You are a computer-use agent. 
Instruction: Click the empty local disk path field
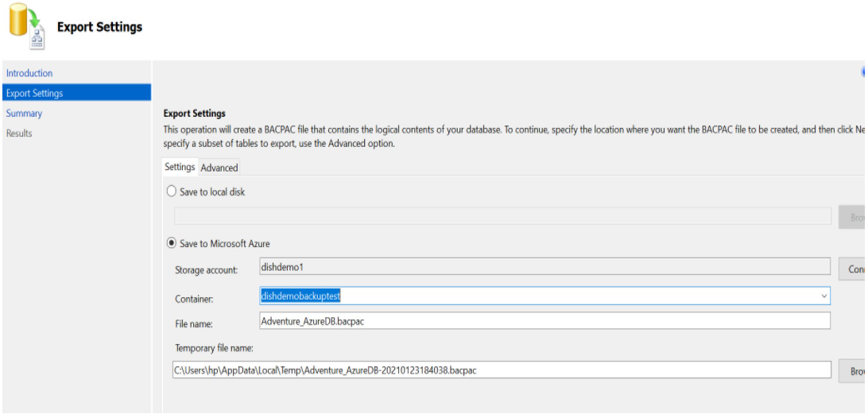[x=502, y=216]
